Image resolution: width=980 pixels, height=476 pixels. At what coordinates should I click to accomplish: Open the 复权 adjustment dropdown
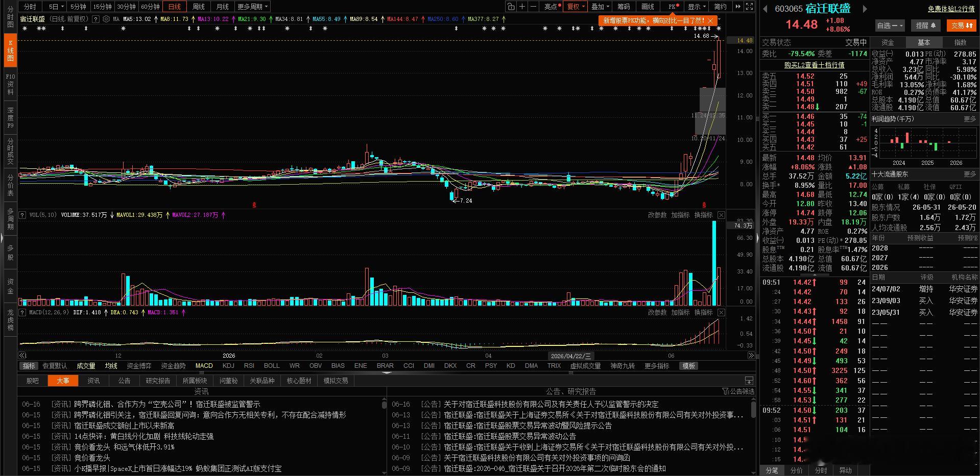[576, 7]
